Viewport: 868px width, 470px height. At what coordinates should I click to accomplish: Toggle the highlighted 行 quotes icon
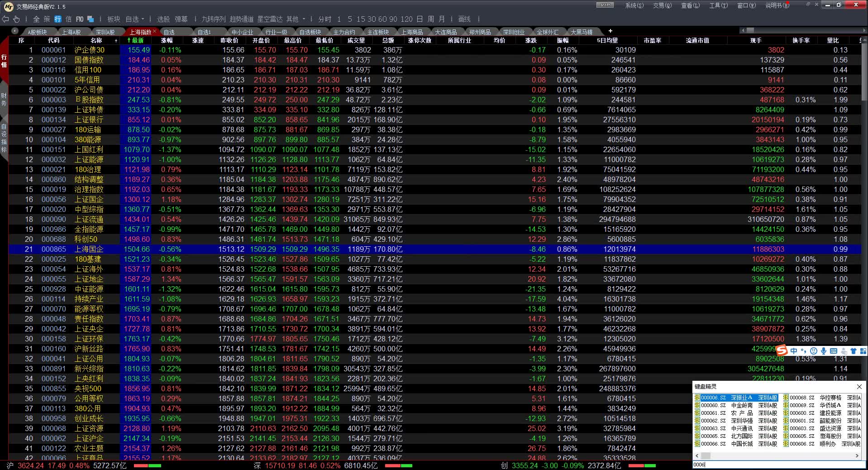[58, 19]
